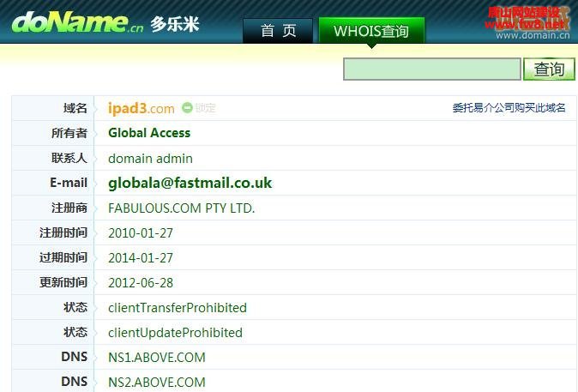Viewport: 578px width, 392px height.
Task: Focus the green WHOIS search input box
Action: pyautogui.click(x=431, y=69)
